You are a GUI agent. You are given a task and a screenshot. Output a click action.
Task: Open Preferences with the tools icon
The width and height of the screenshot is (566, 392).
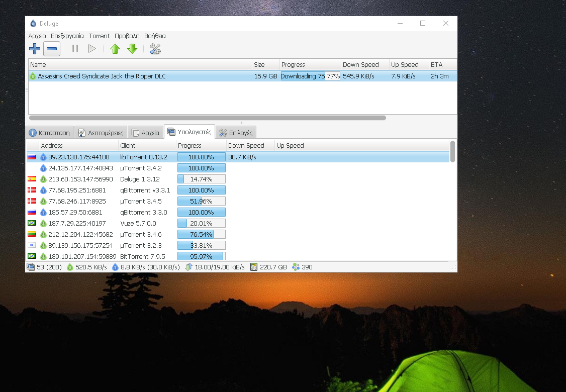click(155, 49)
